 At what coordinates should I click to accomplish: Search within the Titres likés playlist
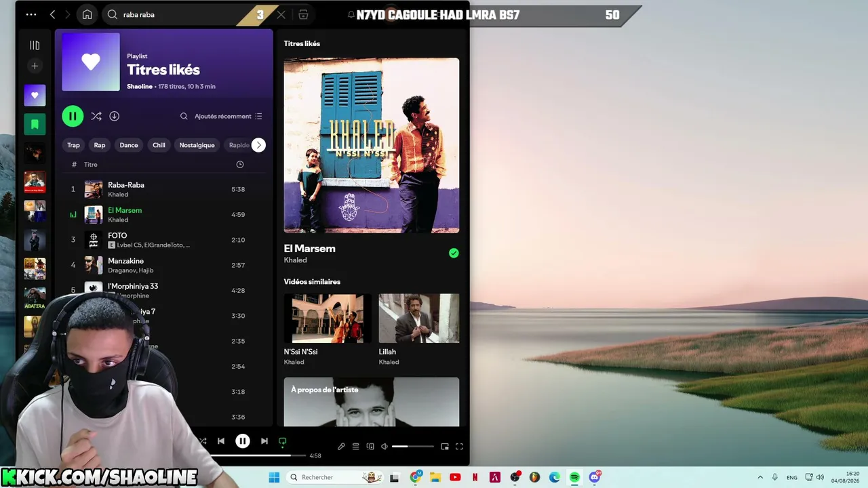[x=184, y=116]
